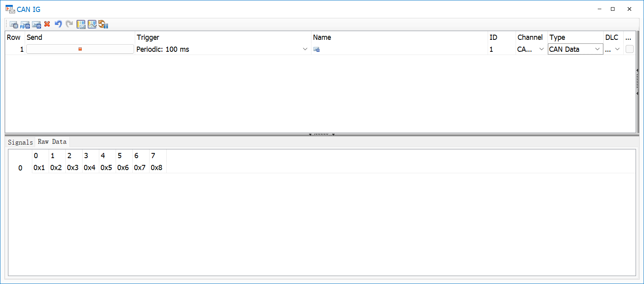This screenshot has height=284, width=644.
Task: Switch to the Signals tab
Action: [x=20, y=142]
